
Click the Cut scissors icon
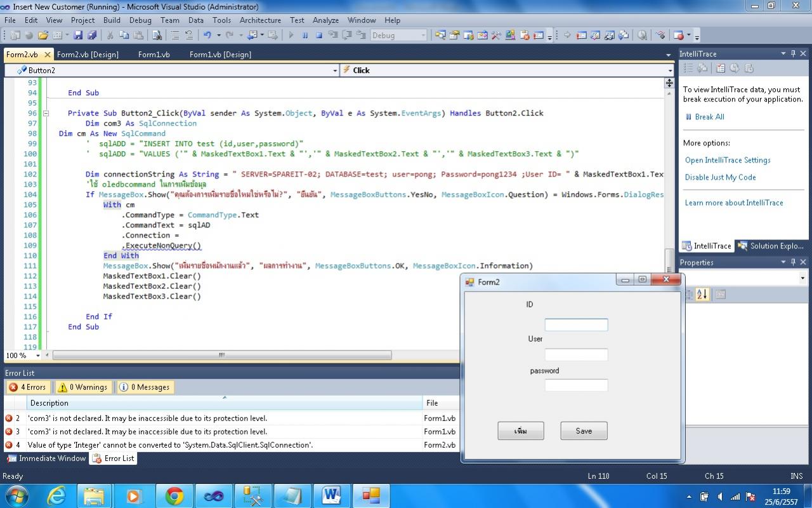pyautogui.click(x=110, y=36)
